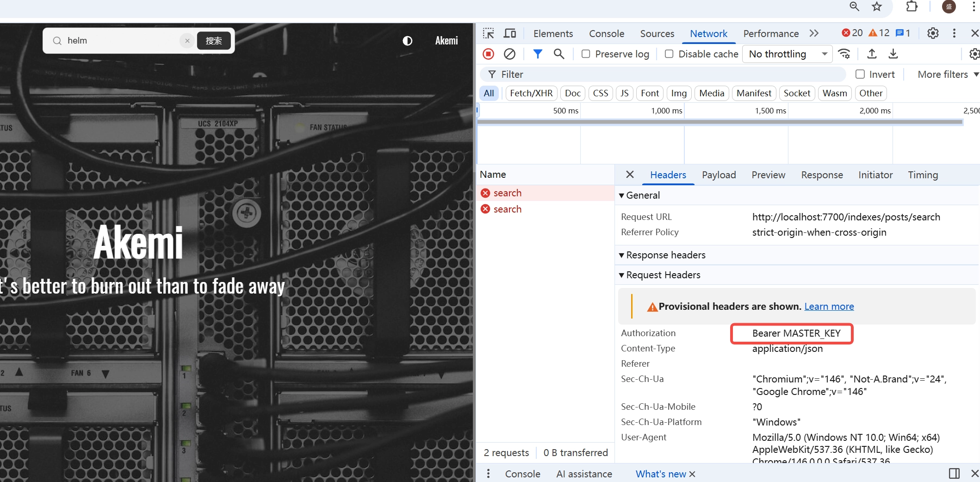Open the No throttling dropdown
The width and height of the screenshot is (980, 482).
787,54
